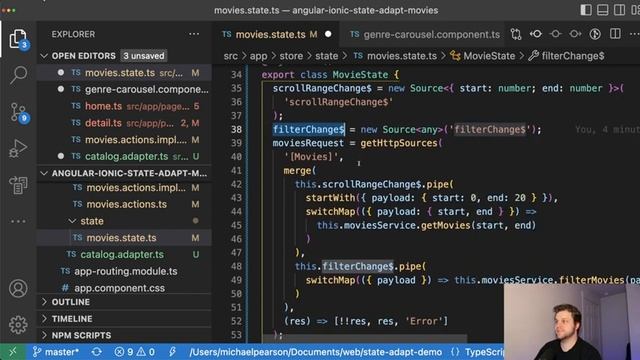Click 'scrollRangeChange$' string on line 36
640x360 pixels.
[338, 102]
